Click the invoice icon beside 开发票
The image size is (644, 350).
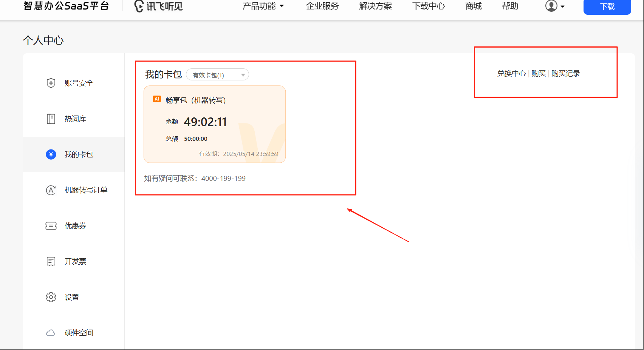coord(51,261)
